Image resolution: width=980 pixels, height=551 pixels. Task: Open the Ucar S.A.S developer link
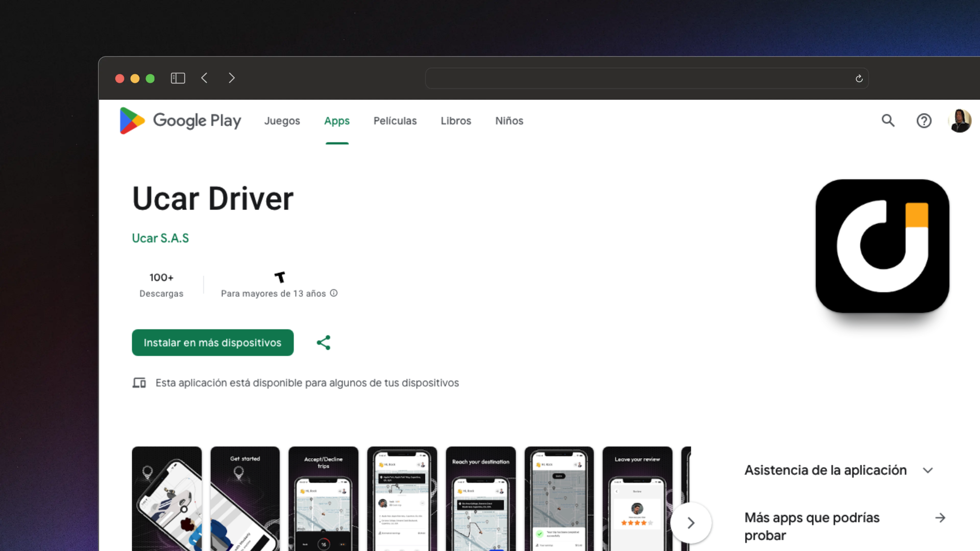tap(160, 238)
